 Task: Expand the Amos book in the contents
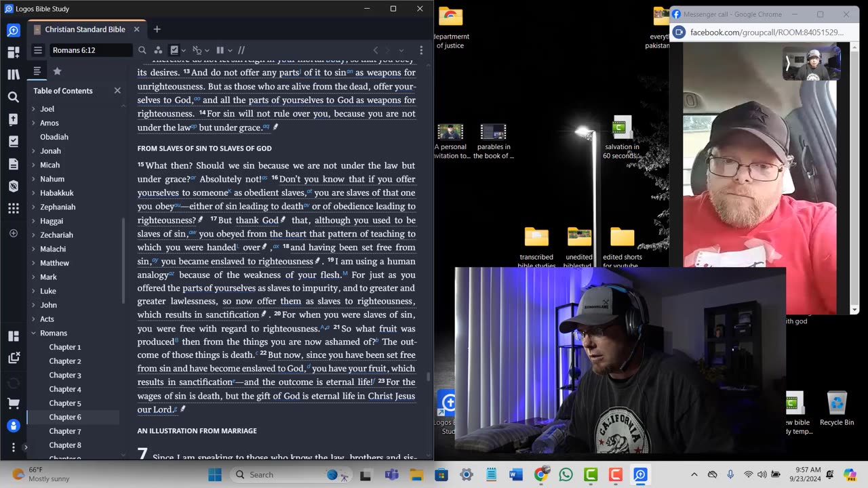(33, 123)
